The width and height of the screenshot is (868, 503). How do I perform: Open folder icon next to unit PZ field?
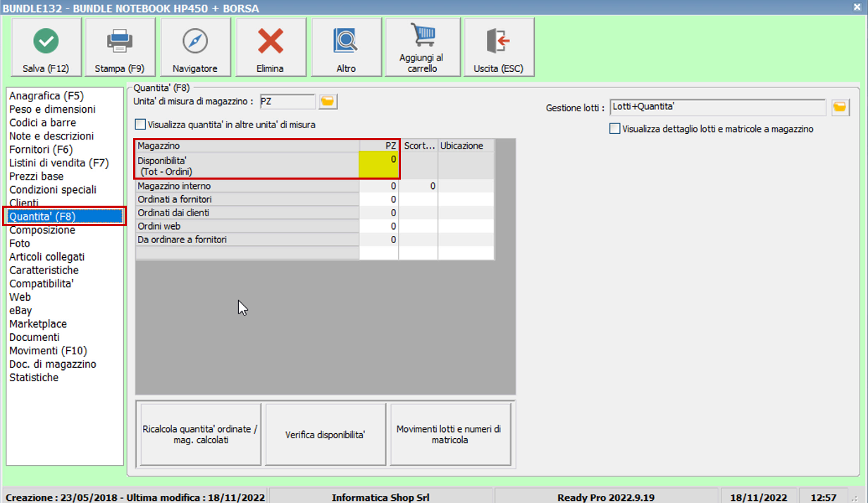[x=328, y=102]
